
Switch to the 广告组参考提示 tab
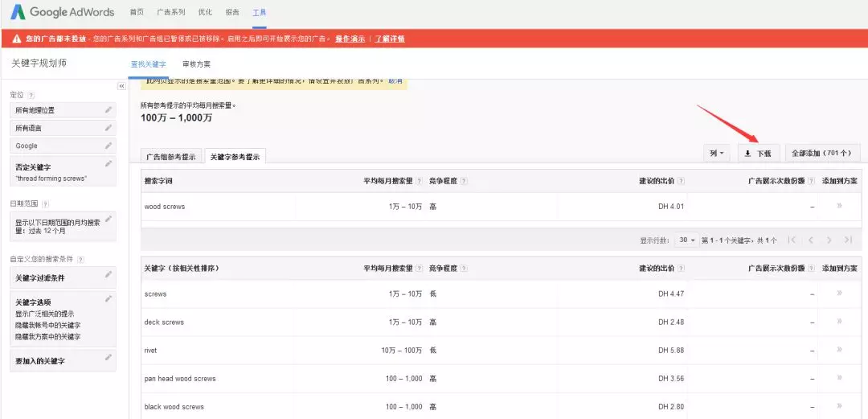170,157
